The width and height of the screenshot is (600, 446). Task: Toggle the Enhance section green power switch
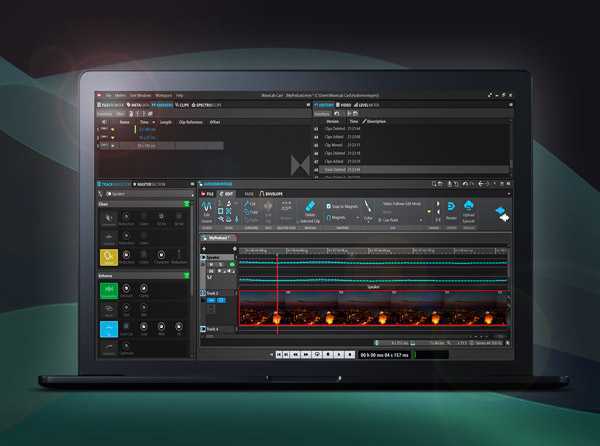(187, 275)
